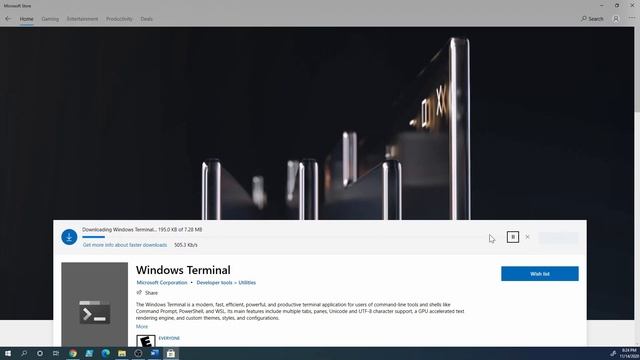Open the Windows Start menu
This screenshot has height=360, width=640.
[x=8, y=353]
